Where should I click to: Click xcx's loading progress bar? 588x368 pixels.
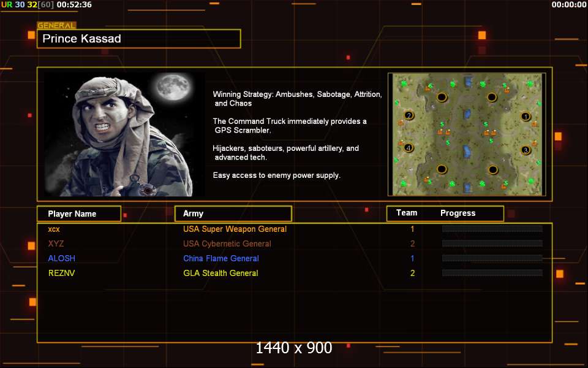click(492, 229)
